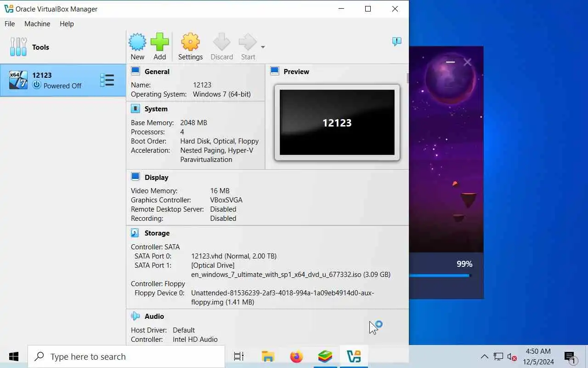Click the Add machine toolbar icon
588x368 pixels.
pyautogui.click(x=159, y=42)
